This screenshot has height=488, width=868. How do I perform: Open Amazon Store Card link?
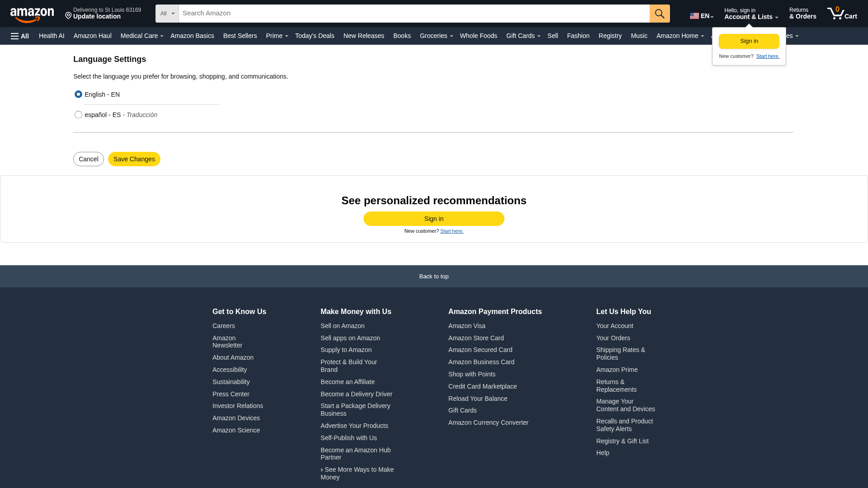[x=476, y=338]
